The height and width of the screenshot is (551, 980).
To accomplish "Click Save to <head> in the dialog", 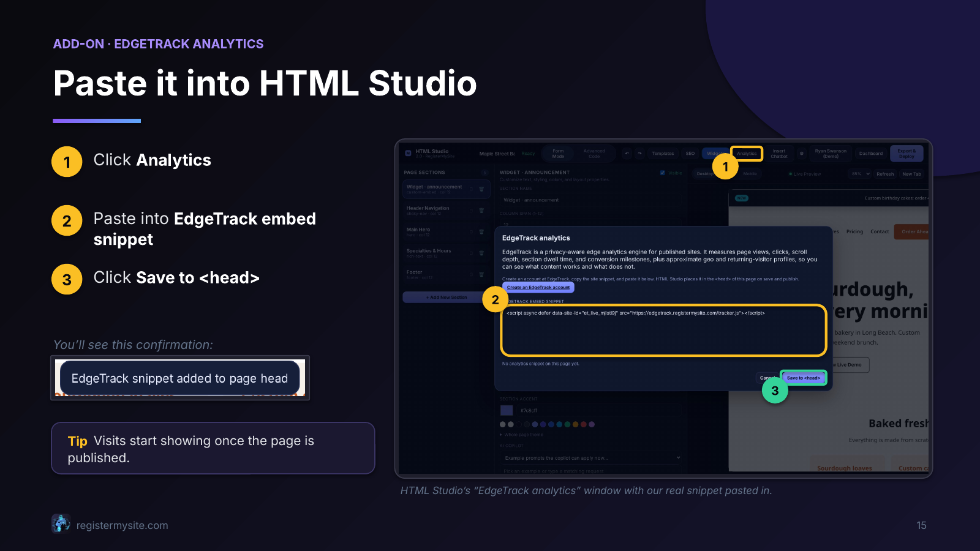I will pos(804,378).
